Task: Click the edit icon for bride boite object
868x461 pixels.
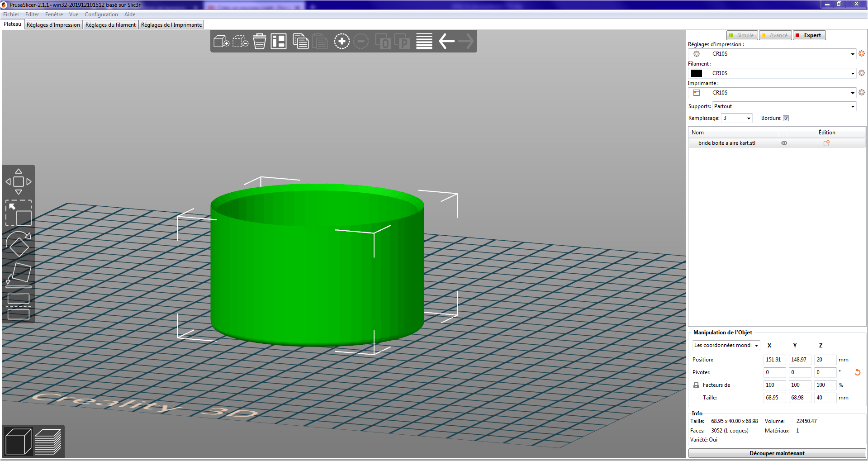Action: coord(826,143)
